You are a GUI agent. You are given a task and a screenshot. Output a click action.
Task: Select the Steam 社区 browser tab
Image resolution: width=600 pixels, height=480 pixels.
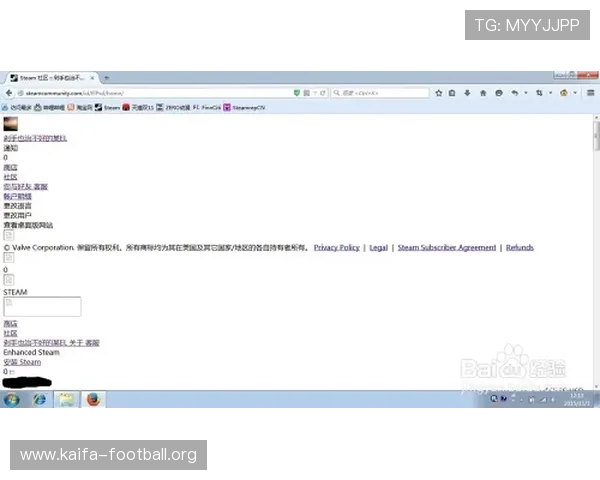pyautogui.click(x=52, y=78)
